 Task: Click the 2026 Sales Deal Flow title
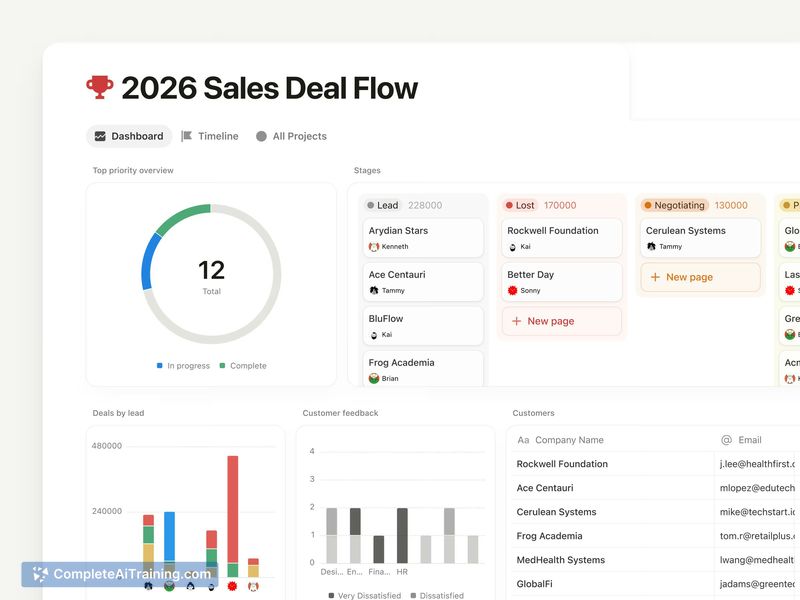click(269, 88)
